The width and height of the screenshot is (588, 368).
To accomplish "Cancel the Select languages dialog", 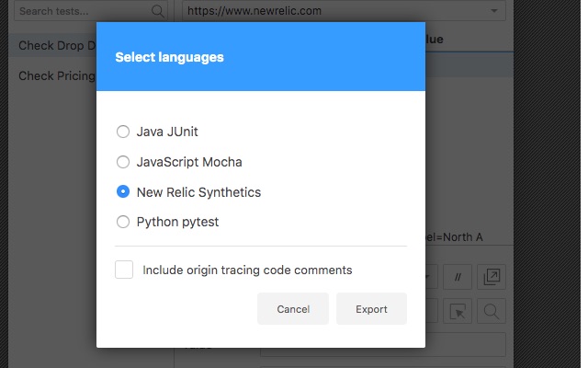I will click(293, 309).
